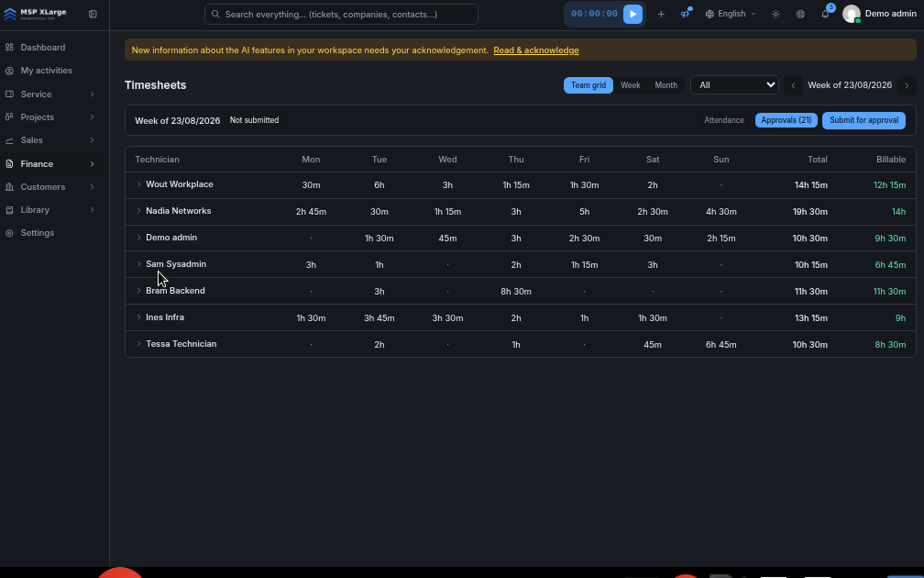Click the 00:00:00 timer display
The image size is (924, 578).
point(594,14)
